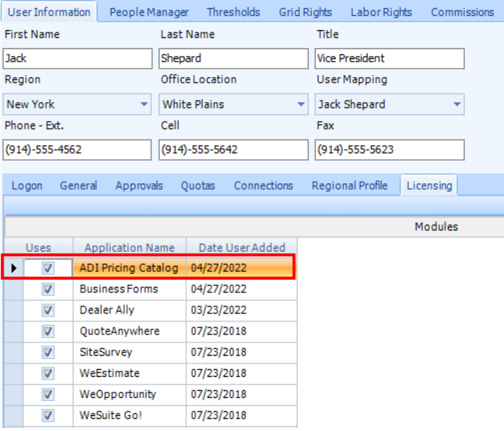Open the Thresholds tab
The height and width of the screenshot is (431, 504).
click(x=233, y=12)
